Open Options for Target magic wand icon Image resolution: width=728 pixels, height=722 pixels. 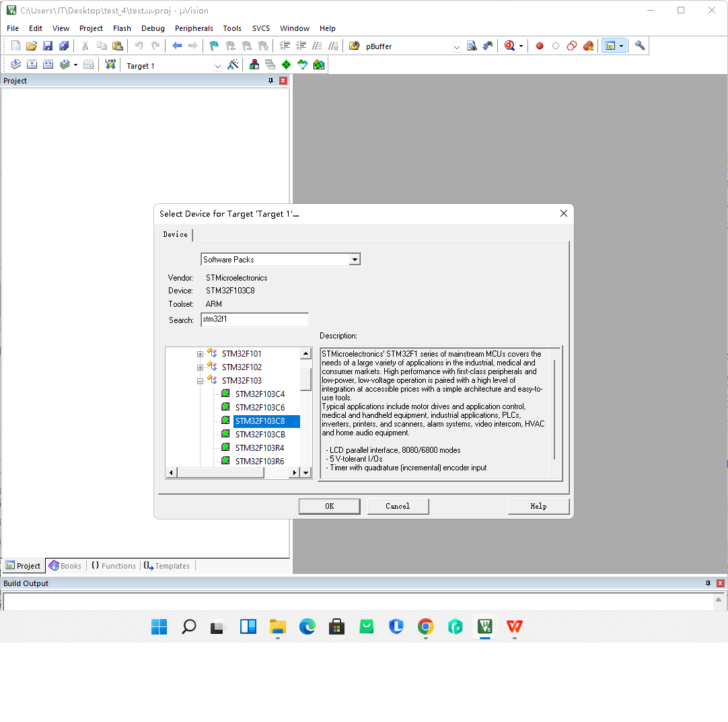coord(233,65)
